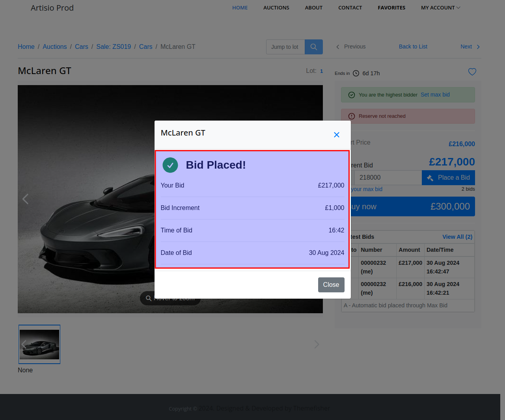Click the Previous lot navigation arrow
Viewport: 505px width, 420px height.
[x=338, y=47]
